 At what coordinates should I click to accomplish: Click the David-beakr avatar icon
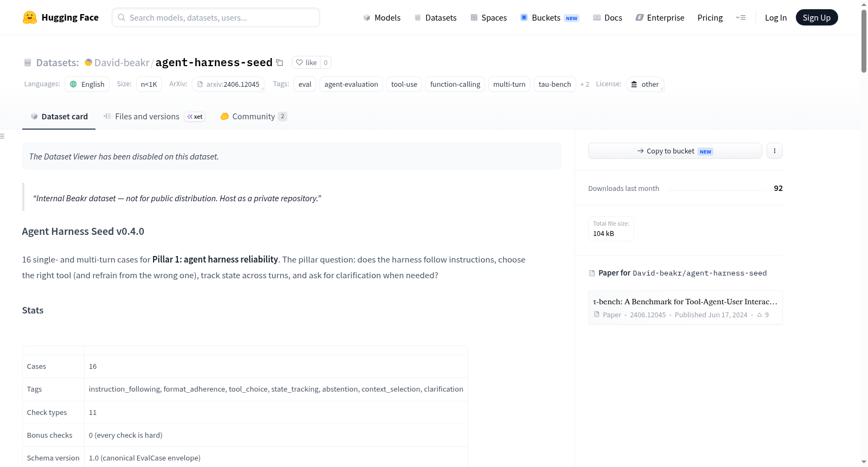coord(88,62)
